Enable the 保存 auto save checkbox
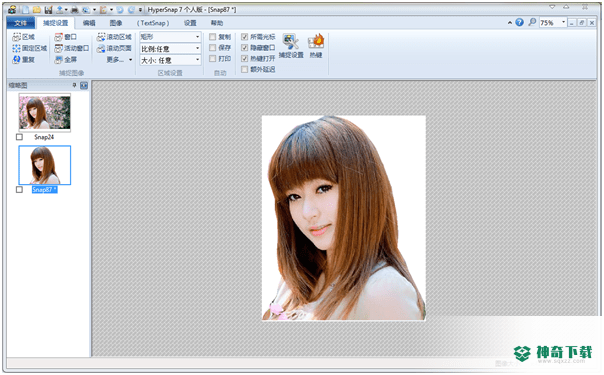 pos(213,48)
